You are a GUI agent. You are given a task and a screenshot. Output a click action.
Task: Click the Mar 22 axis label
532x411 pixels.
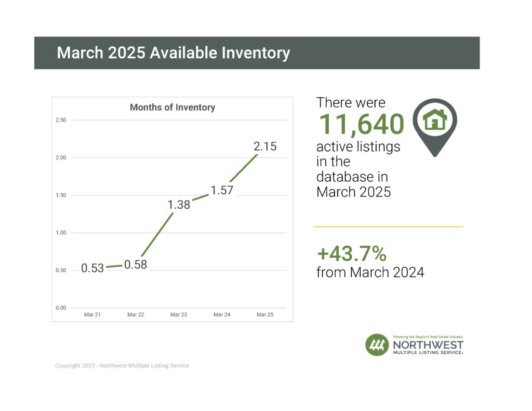click(x=136, y=315)
